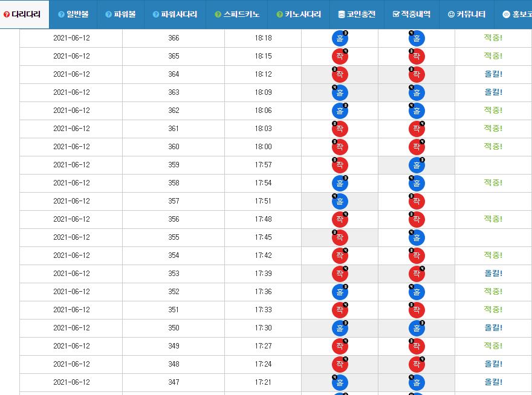Open the 파워볼 menu item

click(x=120, y=14)
